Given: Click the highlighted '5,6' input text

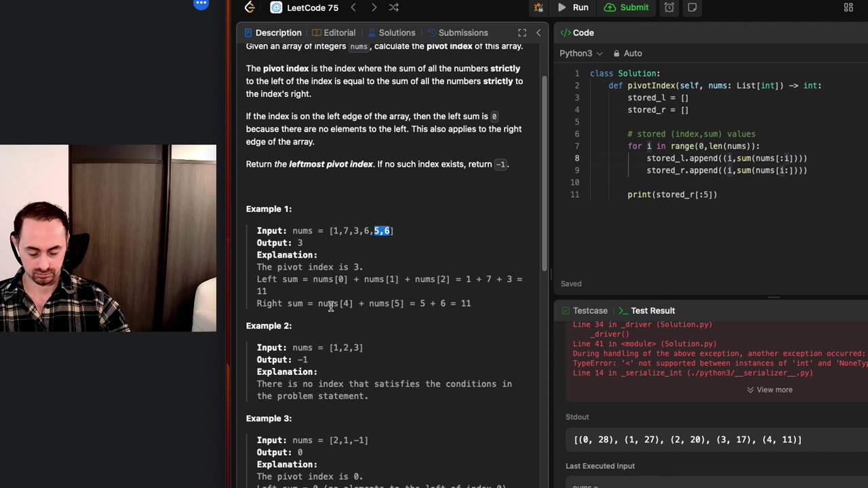Looking at the screenshot, I should click(x=382, y=231).
